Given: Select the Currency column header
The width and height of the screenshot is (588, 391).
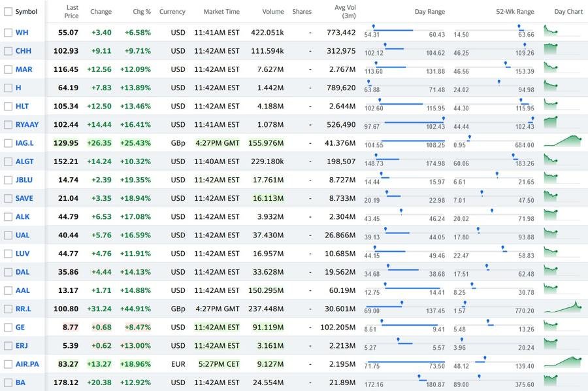Looking at the screenshot, I should [172, 12].
